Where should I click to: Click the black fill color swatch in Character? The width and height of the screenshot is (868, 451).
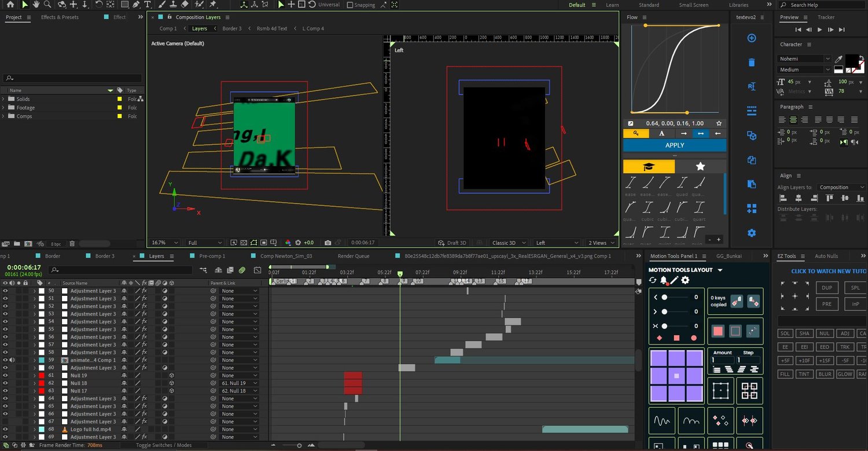coord(852,60)
